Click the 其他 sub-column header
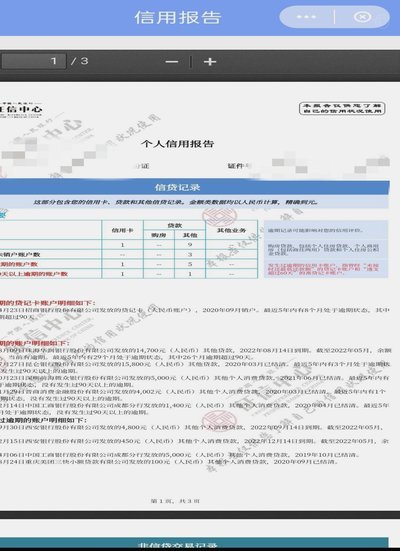Screen dimensions: 400x551 190,235
